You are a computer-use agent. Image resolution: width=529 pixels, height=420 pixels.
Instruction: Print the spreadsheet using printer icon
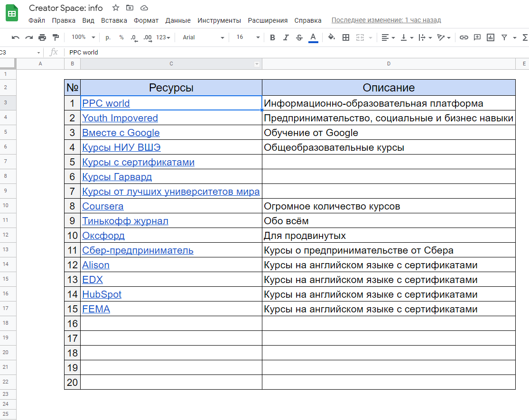coord(42,37)
